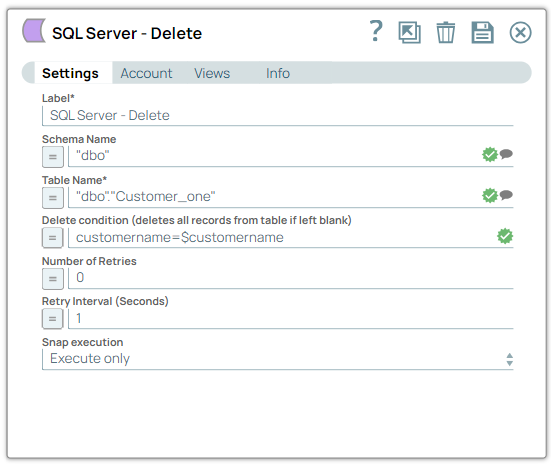551x464 pixels.
Task: Open the Snap execution dropdown
Action: tap(278, 359)
